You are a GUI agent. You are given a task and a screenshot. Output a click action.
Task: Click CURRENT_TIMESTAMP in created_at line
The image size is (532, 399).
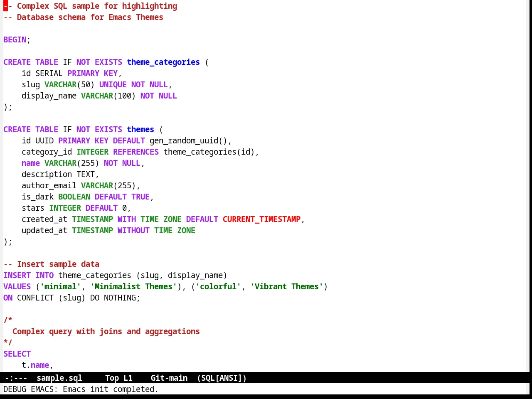(261, 219)
